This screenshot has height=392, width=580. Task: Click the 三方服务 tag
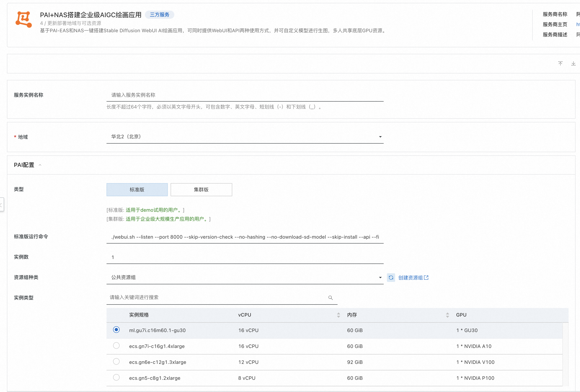click(x=159, y=15)
